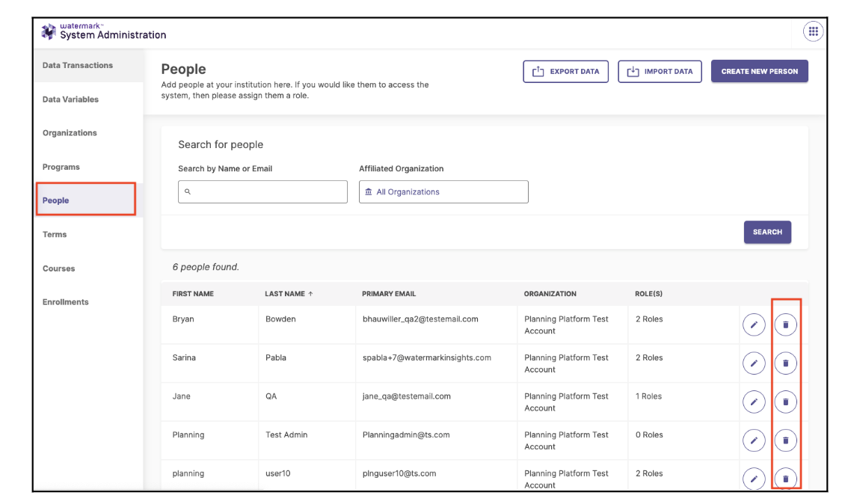Click the Primary Email column header
The width and height of the screenshot is (851, 504).
[x=389, y=294]
